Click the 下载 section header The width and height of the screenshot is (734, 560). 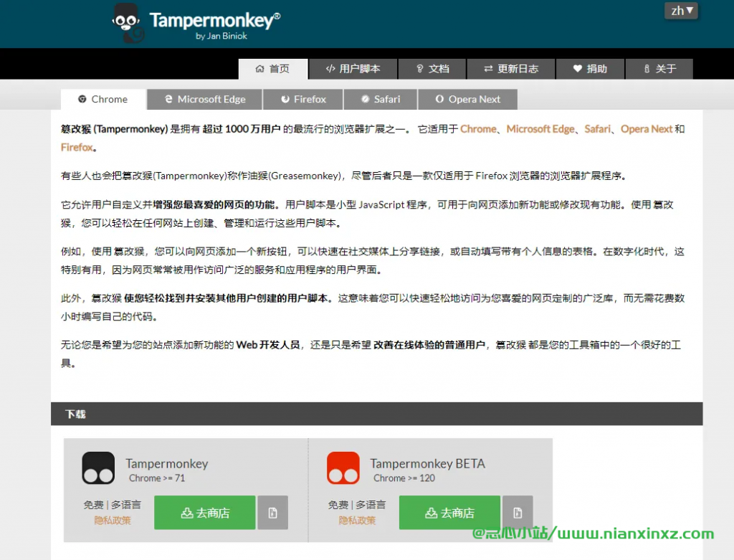click(377, 414)
